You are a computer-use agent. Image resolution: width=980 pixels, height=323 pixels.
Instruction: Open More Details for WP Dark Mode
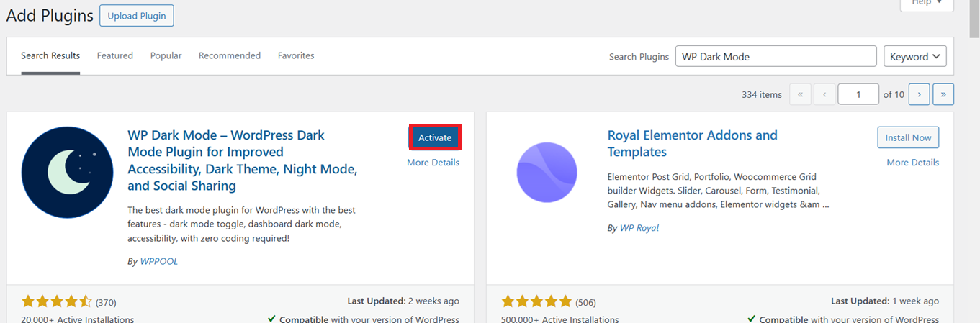[433, 163]
